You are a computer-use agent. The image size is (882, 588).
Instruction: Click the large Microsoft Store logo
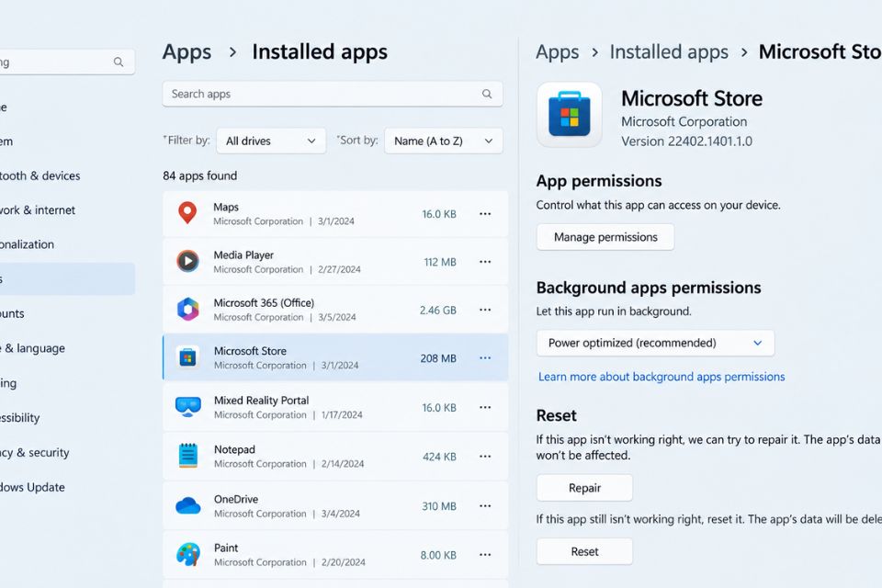(570, 116)
